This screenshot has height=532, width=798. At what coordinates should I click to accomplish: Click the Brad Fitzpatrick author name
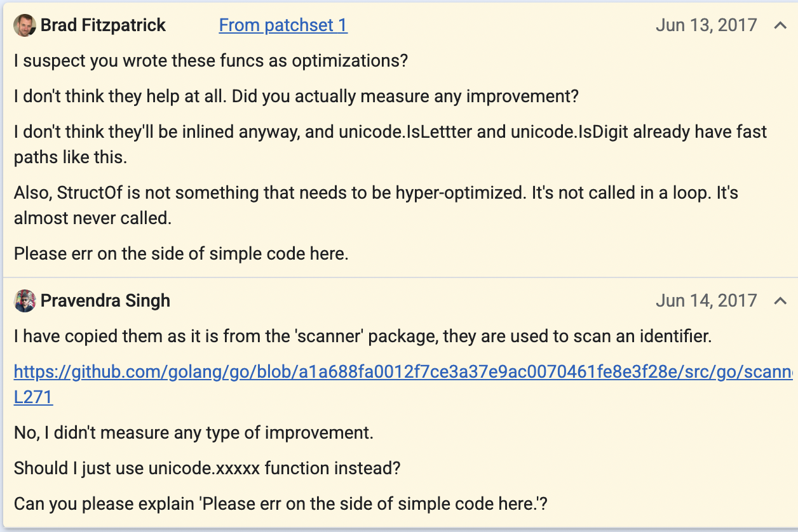coord(103,25)
